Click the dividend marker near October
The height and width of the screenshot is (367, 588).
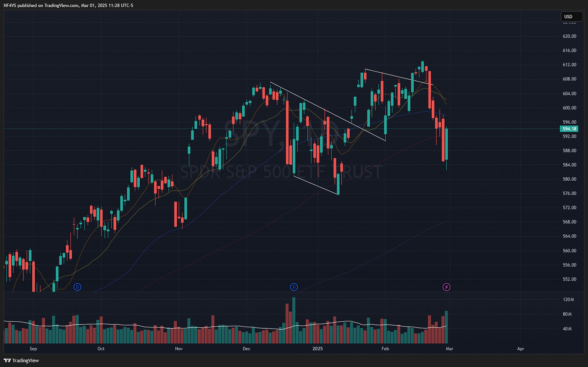tap(78, 287)
